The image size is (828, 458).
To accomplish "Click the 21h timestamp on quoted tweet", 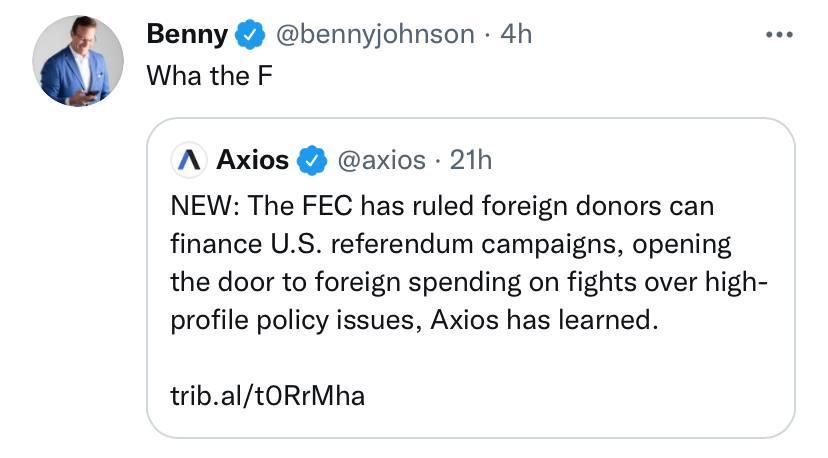I will click(470, 159).
